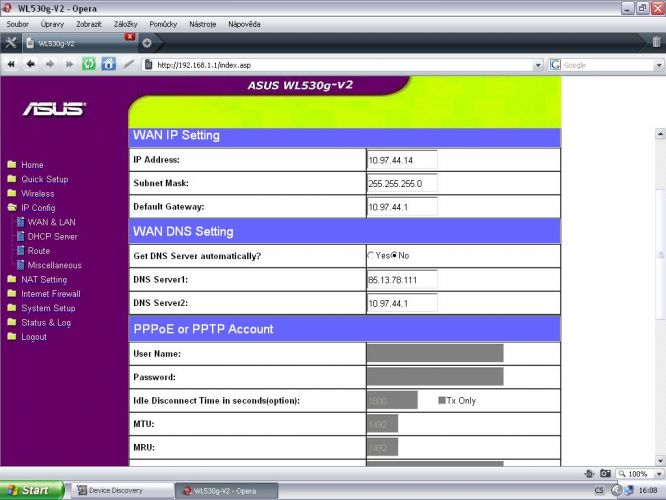
Task: Open the Záložky menu
Action: point(125,24)
